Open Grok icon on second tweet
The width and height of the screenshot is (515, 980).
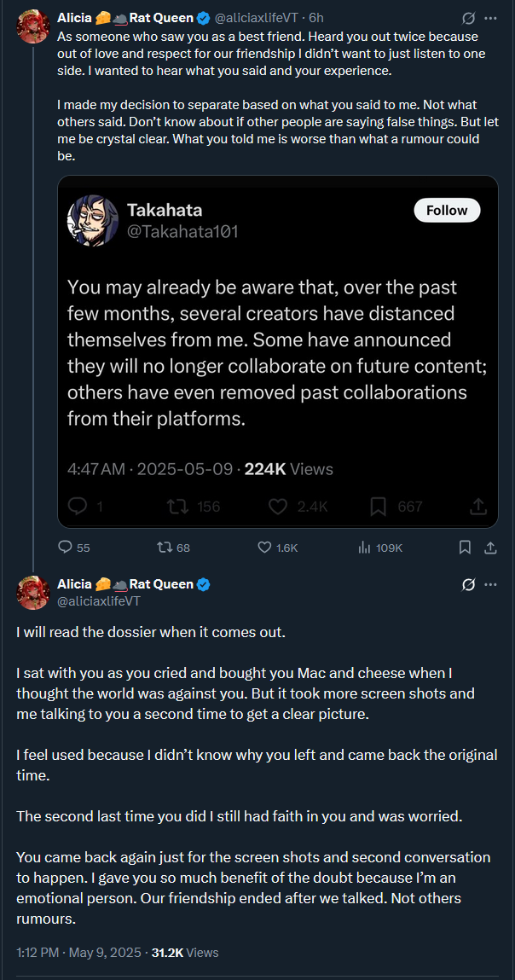[x=467, y=584]
